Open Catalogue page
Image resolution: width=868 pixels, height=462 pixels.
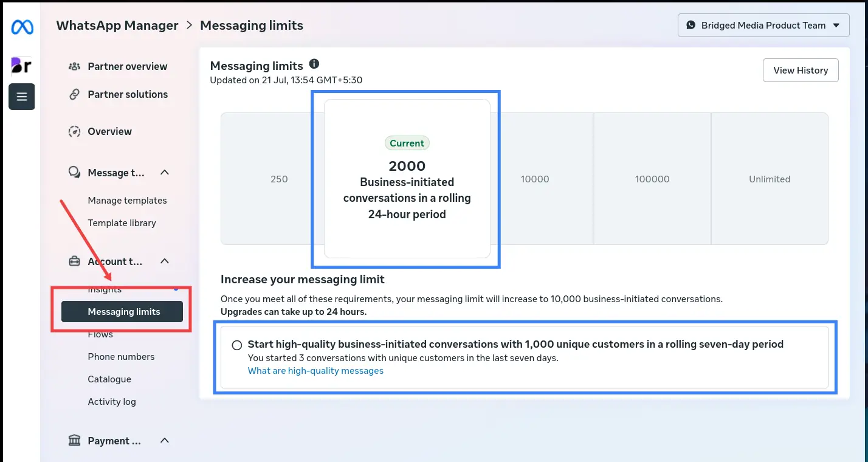[109, 379]
